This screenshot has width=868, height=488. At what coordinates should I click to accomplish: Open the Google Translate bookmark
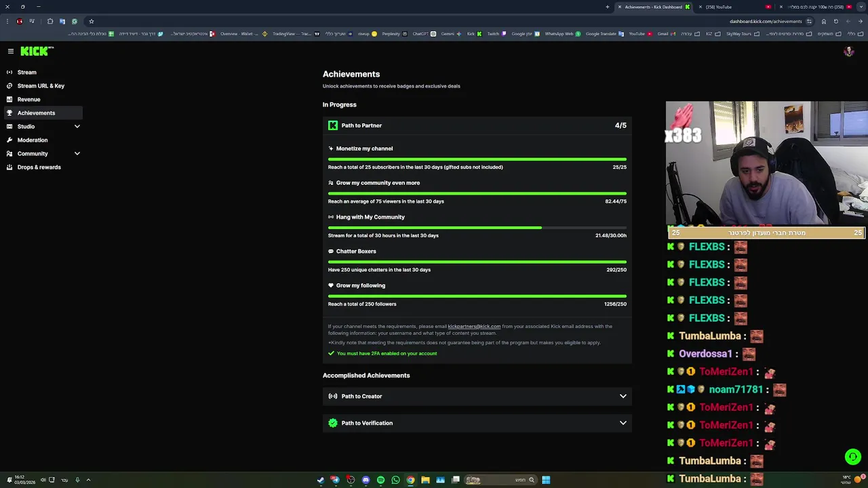604,34
